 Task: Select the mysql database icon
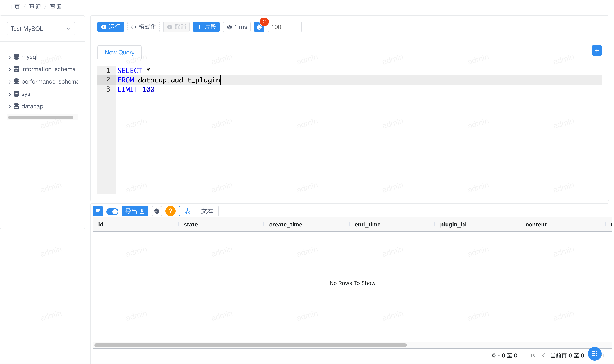click(x=16, y=57)
